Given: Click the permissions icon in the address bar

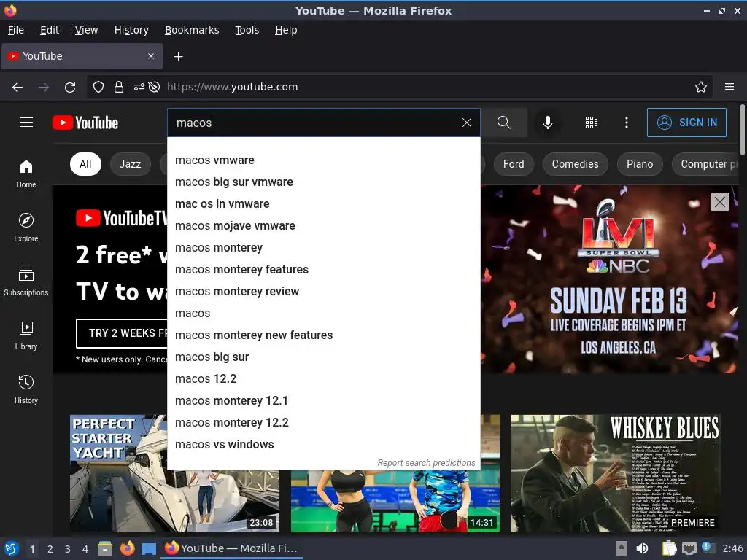Looking at the screenshot, I should coord(139,87).
